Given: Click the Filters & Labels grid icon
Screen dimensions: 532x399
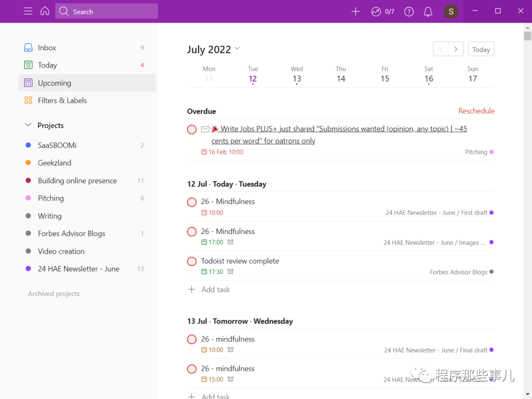Looking at the screenshot, I should 28,100.
